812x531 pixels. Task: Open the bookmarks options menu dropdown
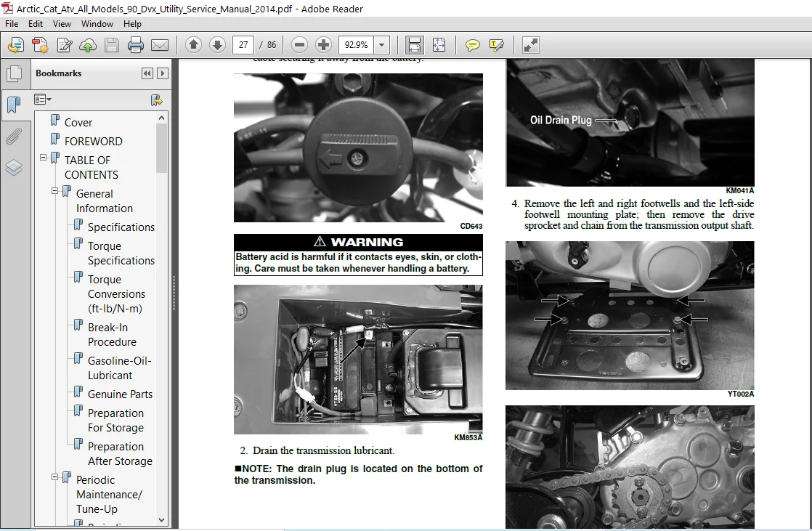pyautogui.click(x=42, y=100)
